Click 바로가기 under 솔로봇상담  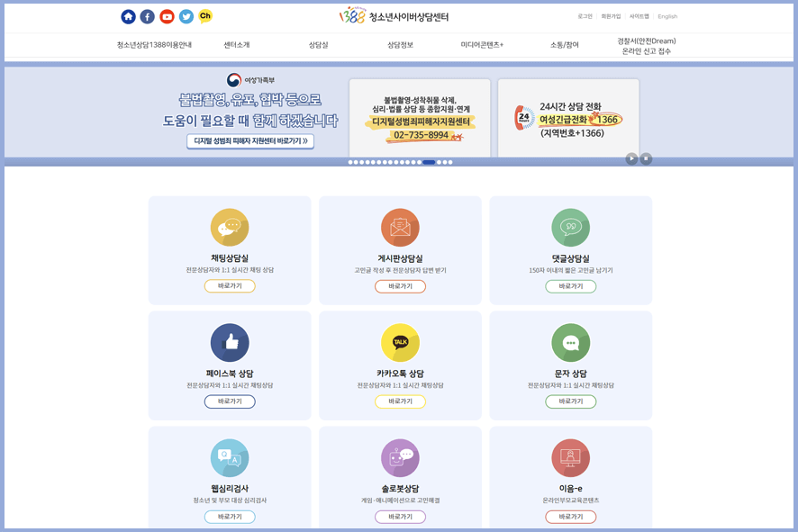coord(400,517)
